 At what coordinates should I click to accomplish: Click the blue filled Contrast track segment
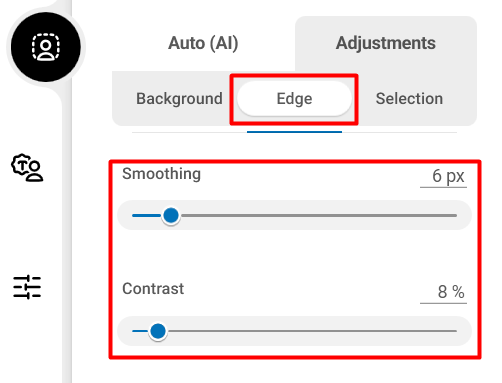(x=140, y=331)
